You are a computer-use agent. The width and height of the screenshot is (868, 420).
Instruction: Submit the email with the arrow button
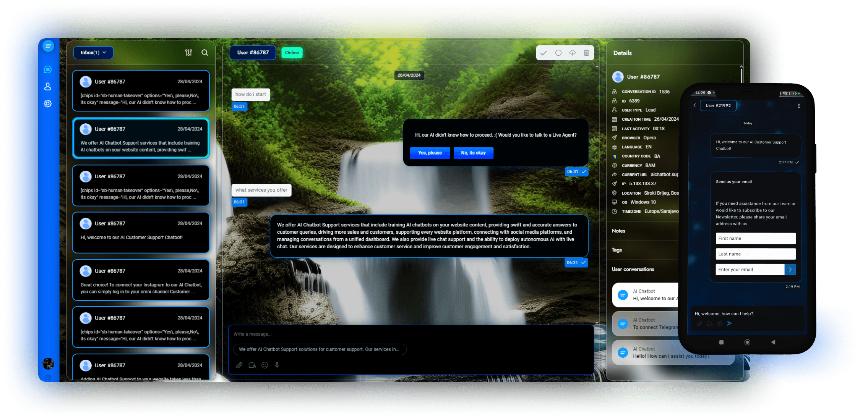point(790,270)
